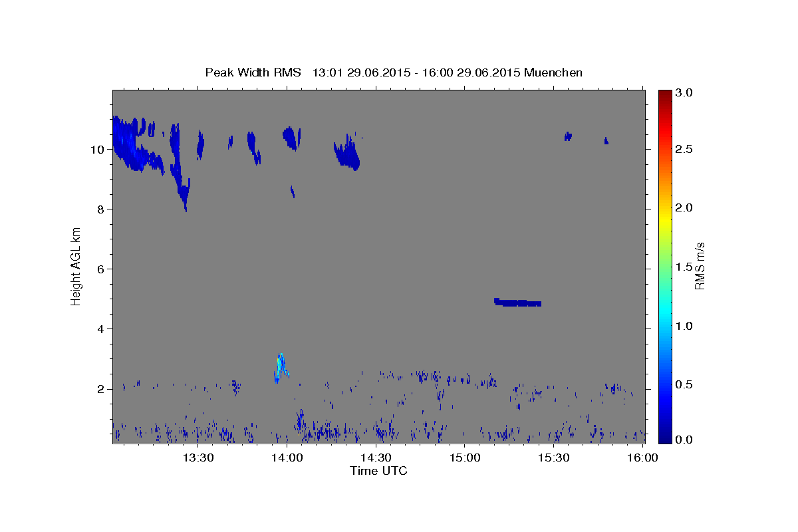The height and width of the screenshot is (532, 798).
Task: Click the 'Muenchen' location in the title
Action: click(x=553, y=72)
